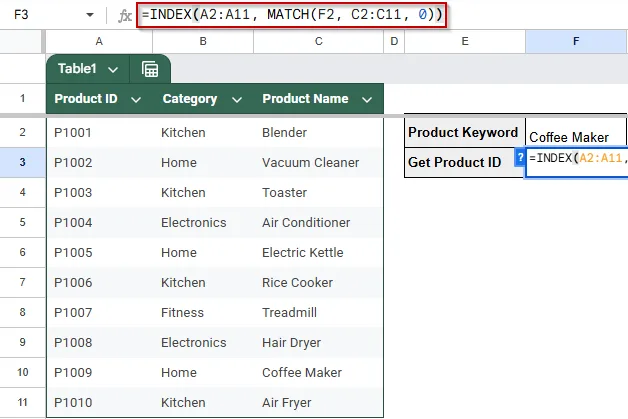
Task: Select column F header
Action: click(576, 41)
